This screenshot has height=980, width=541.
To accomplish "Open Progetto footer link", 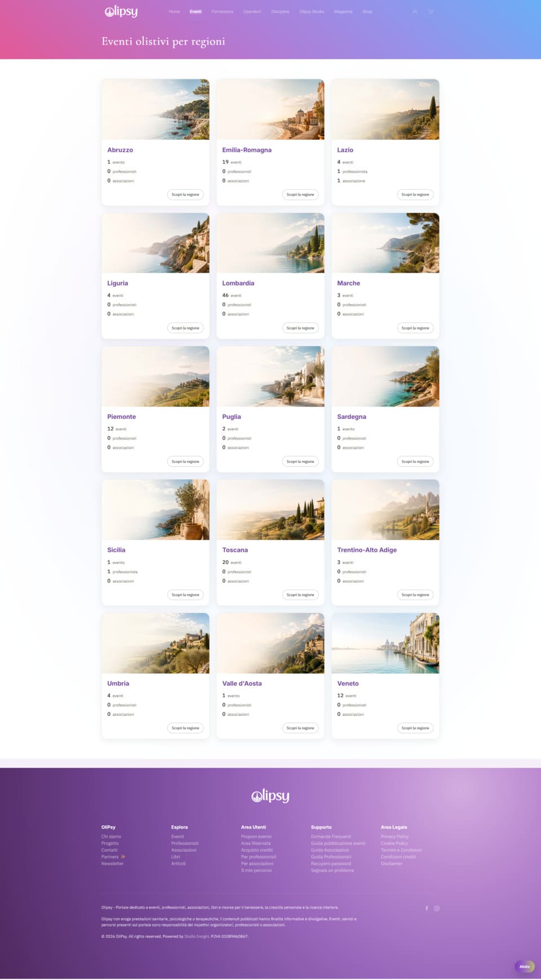I will (110, 843).
